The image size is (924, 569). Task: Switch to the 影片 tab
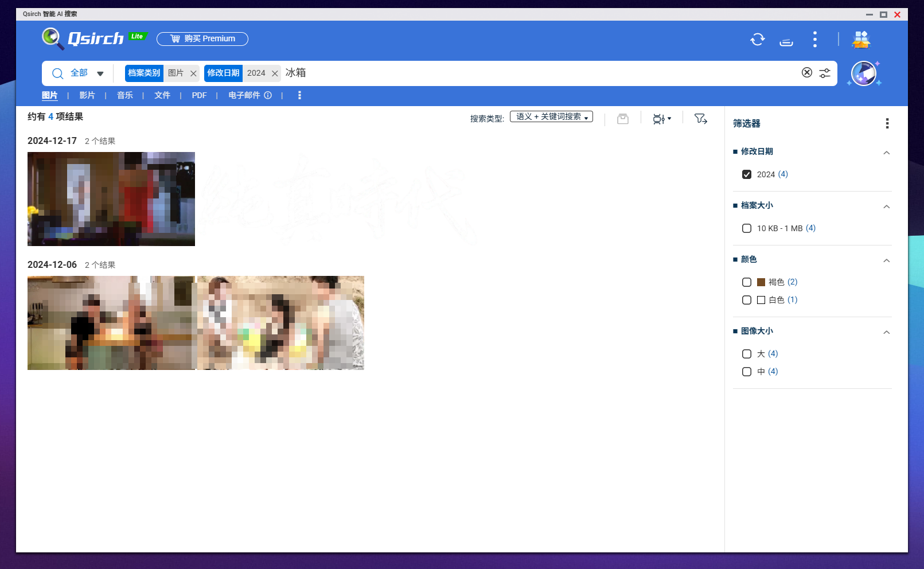tap(87, 95)
